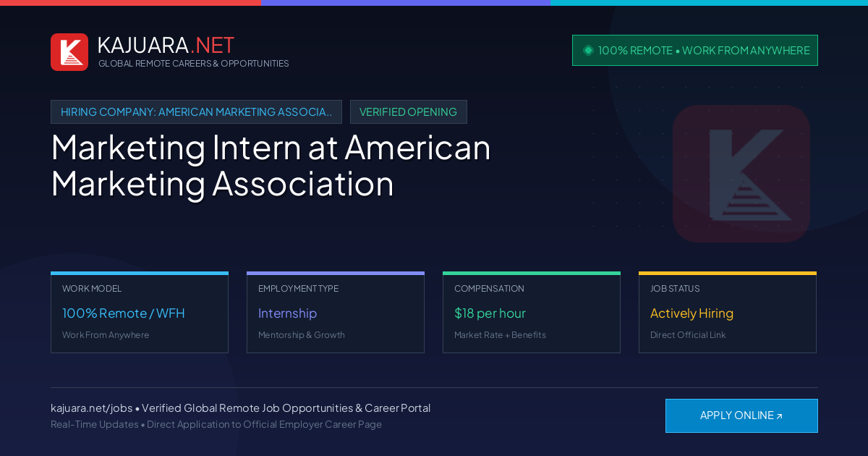Click the Direct Official Link caption
Screen dimensions: 868x456
tap(688, 335)
